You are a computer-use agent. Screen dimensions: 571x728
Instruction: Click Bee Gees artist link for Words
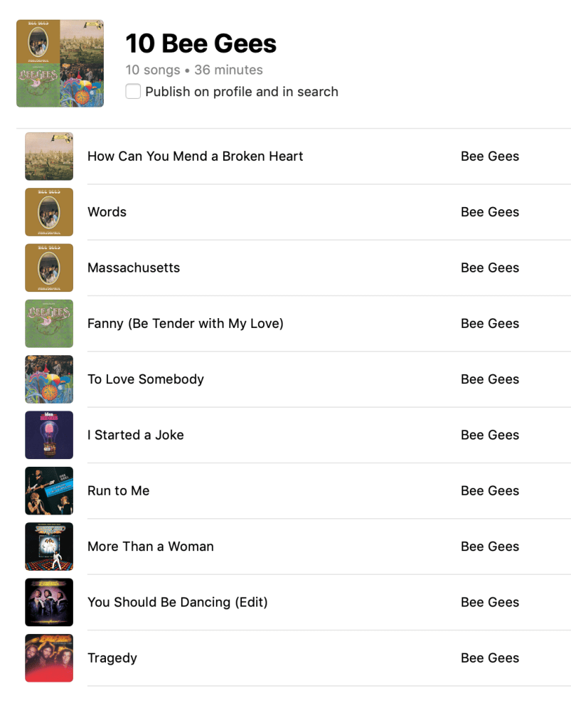[490, 212]
